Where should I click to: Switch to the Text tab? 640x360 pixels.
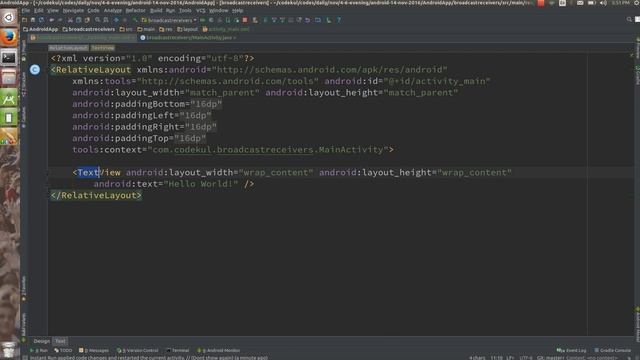(60, 341)
